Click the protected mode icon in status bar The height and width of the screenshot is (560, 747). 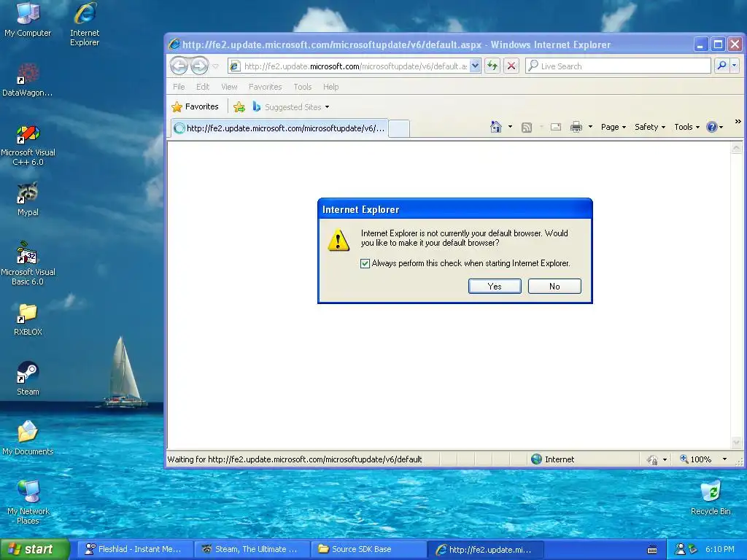click(x=652, y=459)
